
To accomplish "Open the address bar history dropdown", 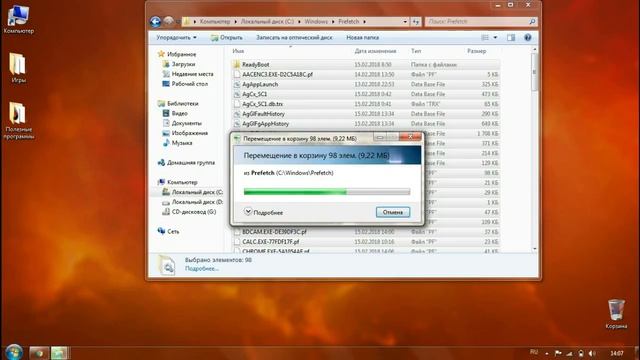I will click(x=405, y=22).
